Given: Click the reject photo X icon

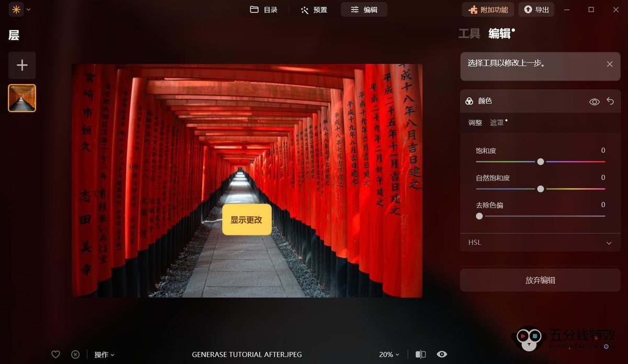Looking at the screenshot, I should tap(75, 355).
